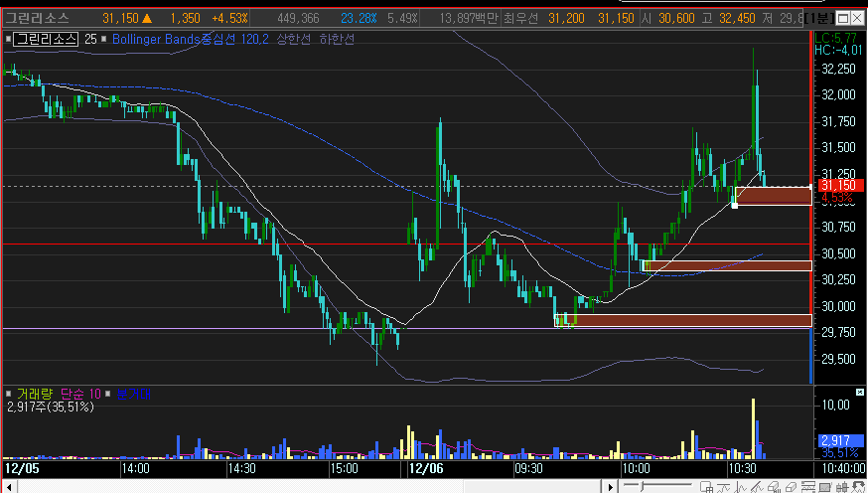This screenshot has width=868, height=493.
Task: Click the current price 31,150 in header
Action: [x=121, y=18]
